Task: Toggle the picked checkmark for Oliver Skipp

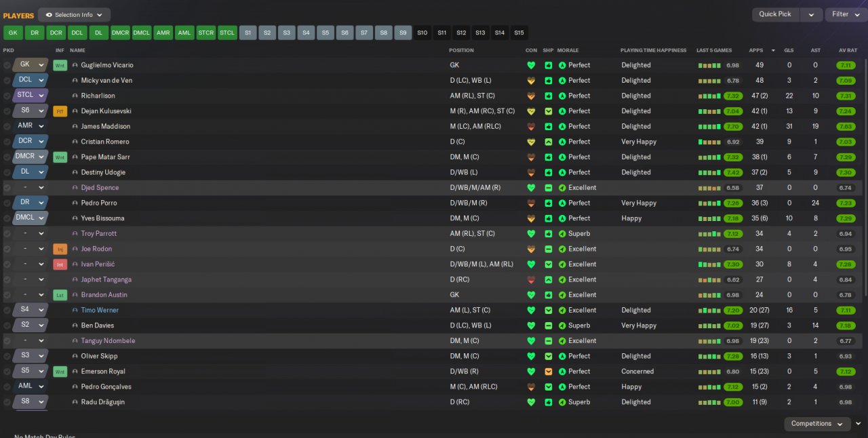Action: (x=7, y=357)
